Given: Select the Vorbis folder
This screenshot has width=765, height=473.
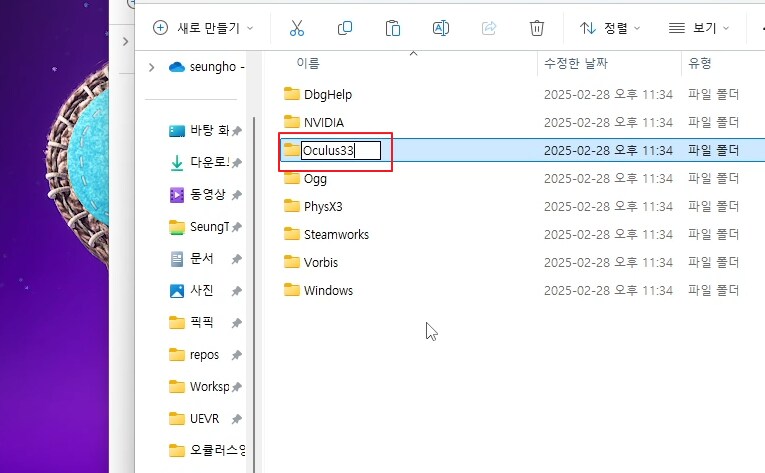Looking at the screenshot, I should (x=321, y=263).
